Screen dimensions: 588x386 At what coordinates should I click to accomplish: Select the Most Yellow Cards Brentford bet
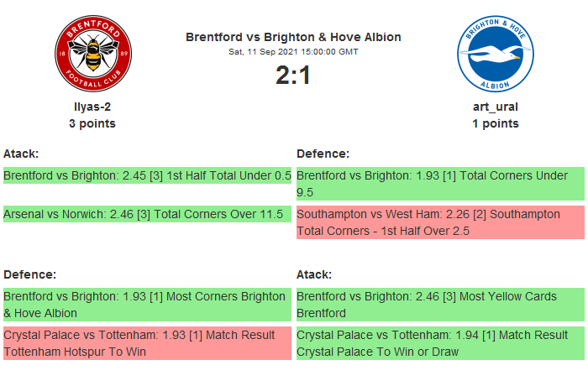[x=440, y=305]
